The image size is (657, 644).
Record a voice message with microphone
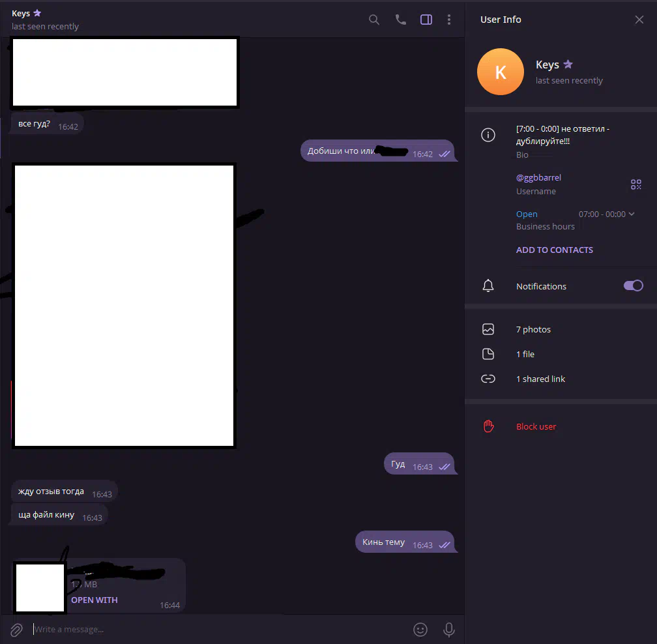click(x=448, y=630)
